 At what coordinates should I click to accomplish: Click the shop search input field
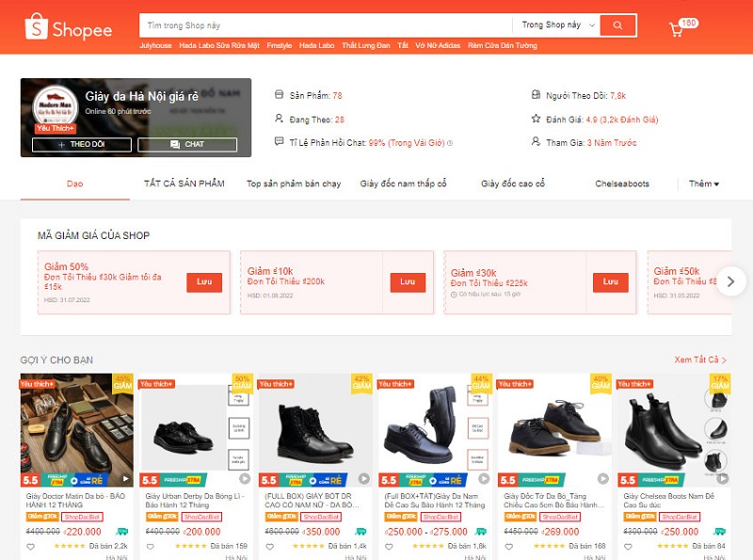325,25
